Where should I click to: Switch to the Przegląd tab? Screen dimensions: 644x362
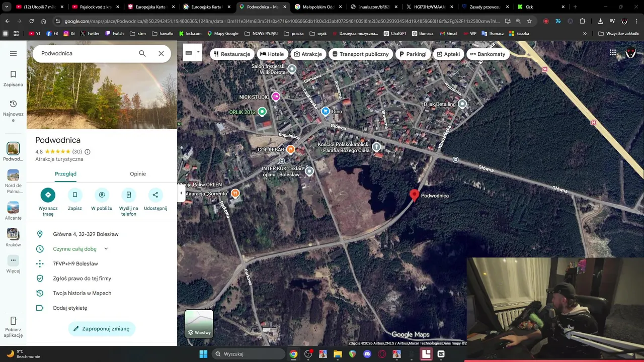pos(65,174)
